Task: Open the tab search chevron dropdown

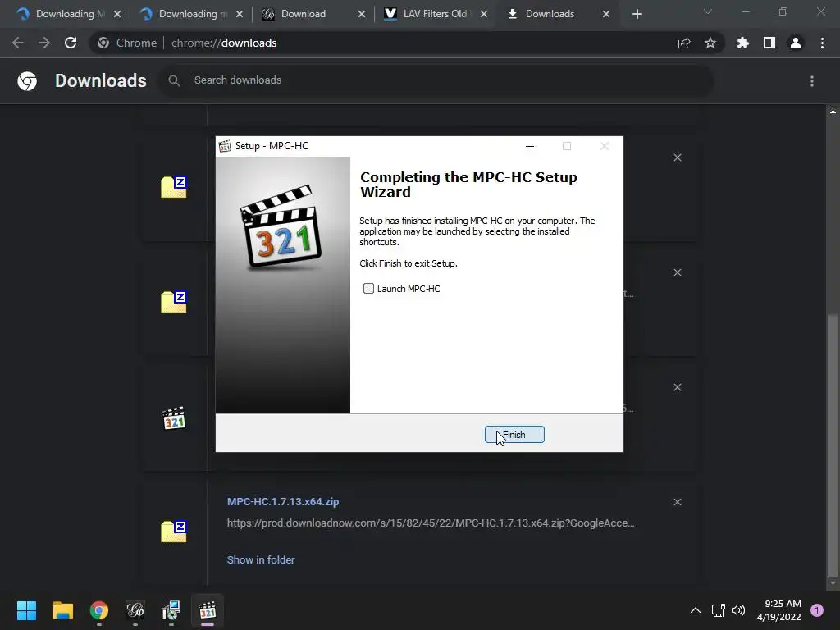Action: pos(708,11)
